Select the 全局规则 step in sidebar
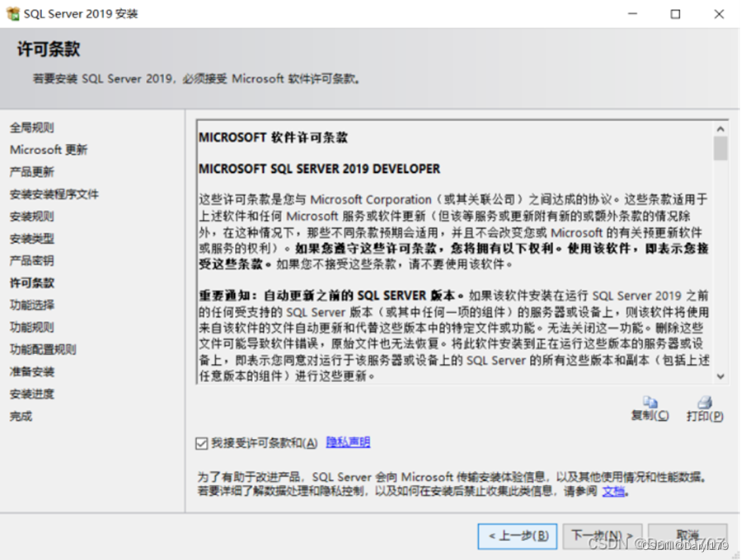The width and height of the screenshot is (741, 560). click(x=32, y=128)
